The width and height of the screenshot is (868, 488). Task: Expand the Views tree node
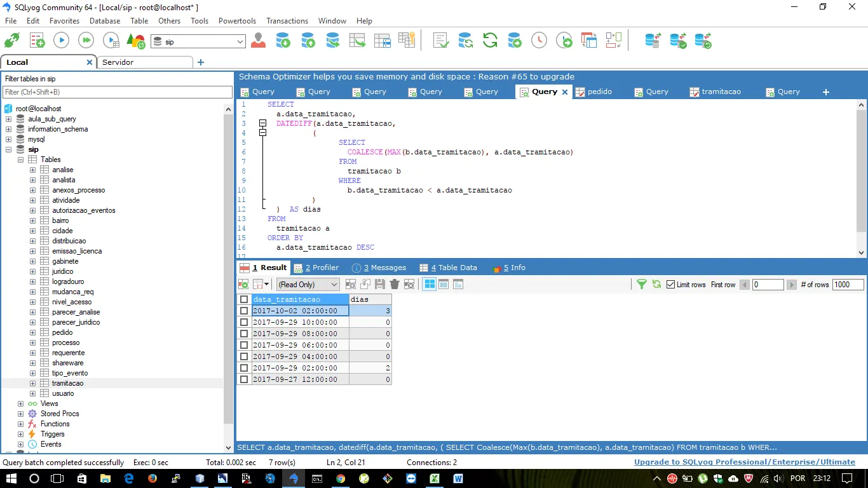point(20,403)
